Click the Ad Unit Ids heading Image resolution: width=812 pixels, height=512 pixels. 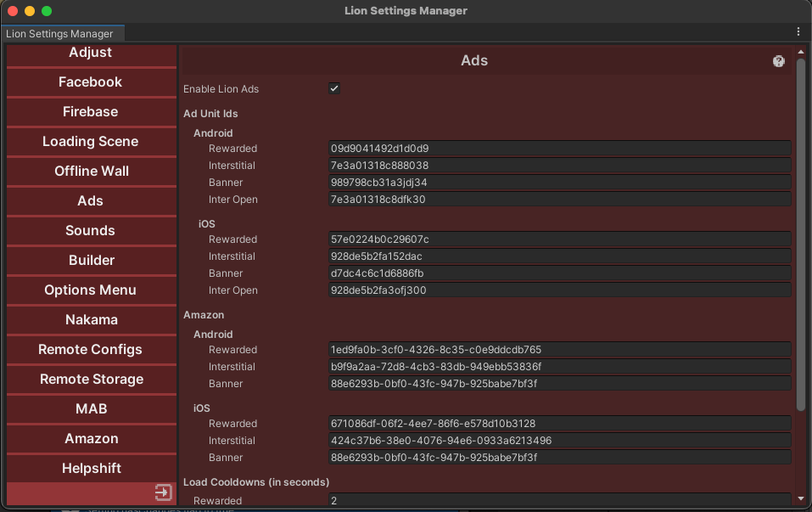click(210, 114)
